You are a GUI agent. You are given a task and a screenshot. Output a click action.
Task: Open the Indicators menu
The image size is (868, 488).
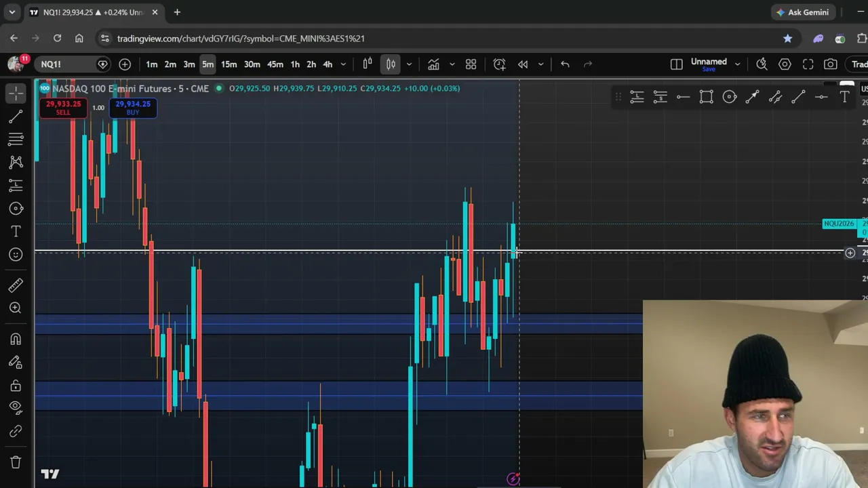tap(433, 64)
